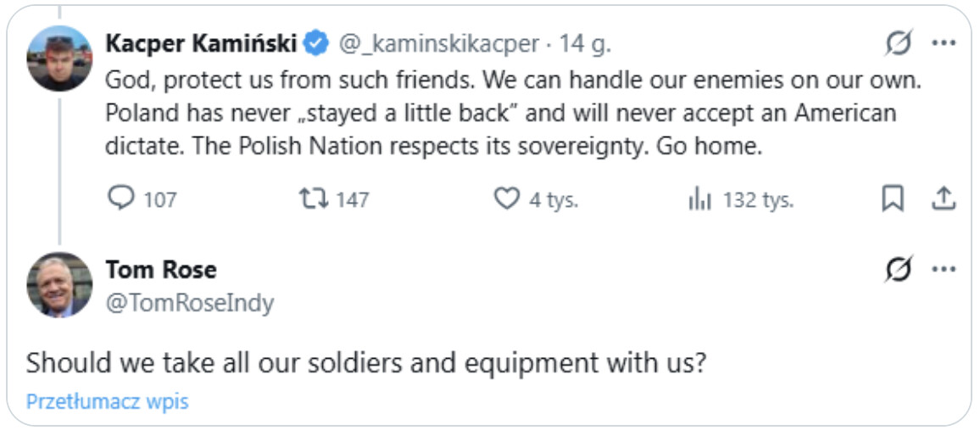Screen dimensions: 980x436
Task: Bookmark Kacper Kamiński's post
Action: pos(893,198)
